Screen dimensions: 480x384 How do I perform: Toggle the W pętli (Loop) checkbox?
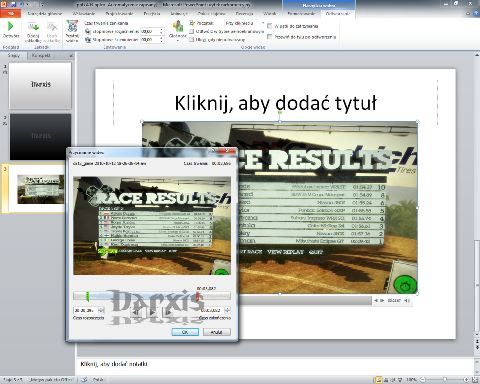click(270, 26)
